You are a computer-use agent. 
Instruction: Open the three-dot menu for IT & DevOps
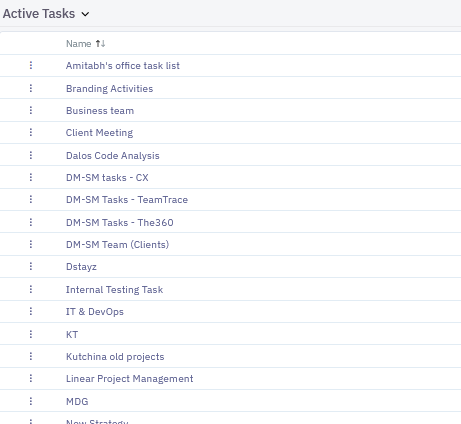point(31,311)
